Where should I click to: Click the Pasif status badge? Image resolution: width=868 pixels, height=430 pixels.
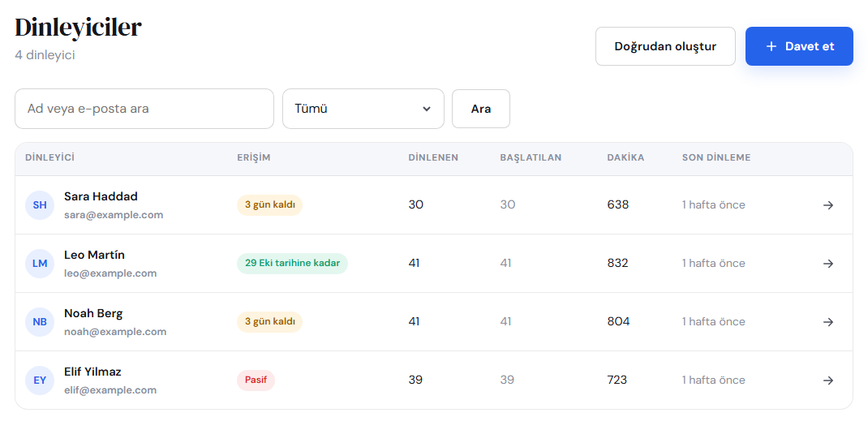coord(256,381)
